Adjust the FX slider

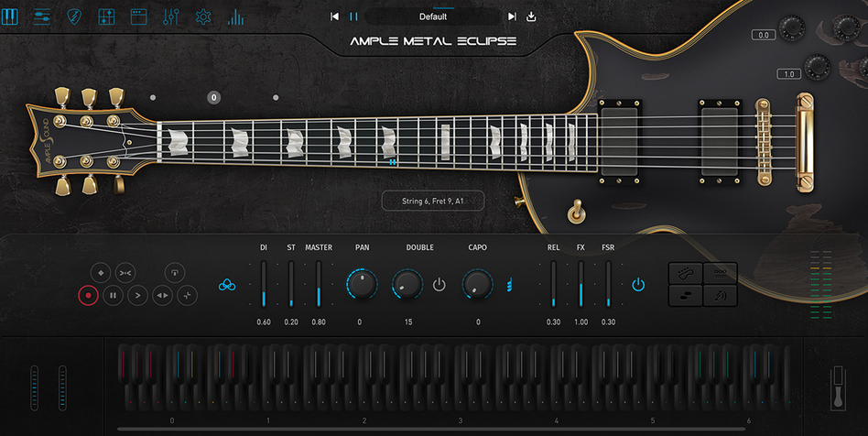coord(580,284)
